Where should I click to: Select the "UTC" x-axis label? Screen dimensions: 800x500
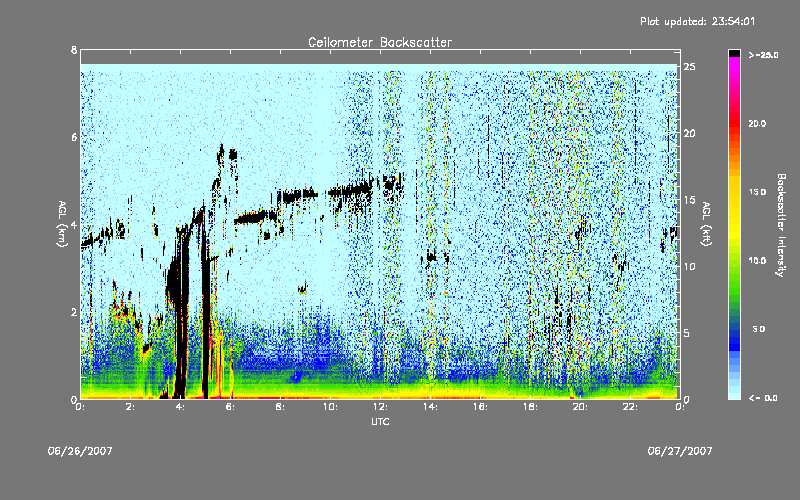click(x=380, y=421)
